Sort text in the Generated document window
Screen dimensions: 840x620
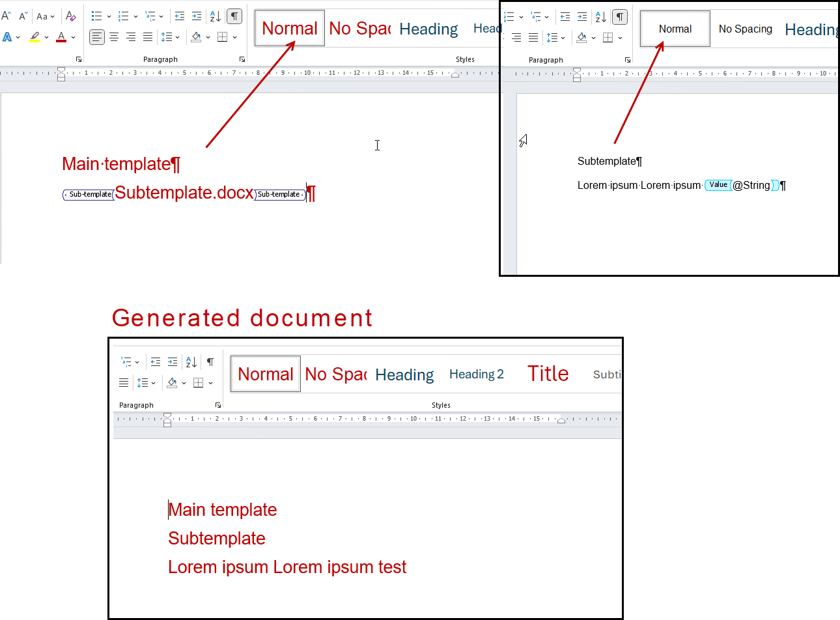pos(191,361)
